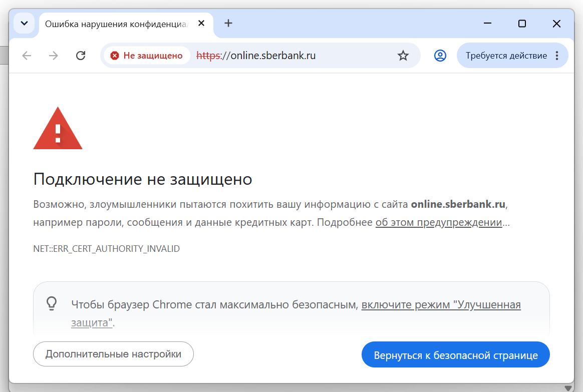Image resolution: width=583 pixels, height=392 pixels.
Task: Open a new tab with plus icon
Action: click(x=228, y=24)
